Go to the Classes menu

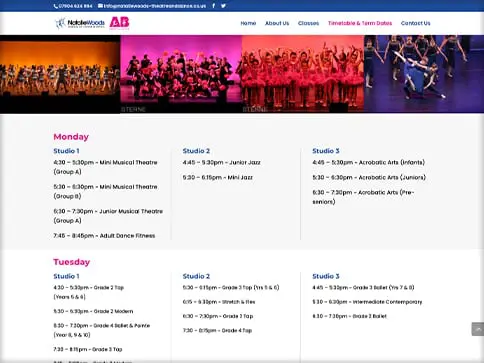[308, 23]
